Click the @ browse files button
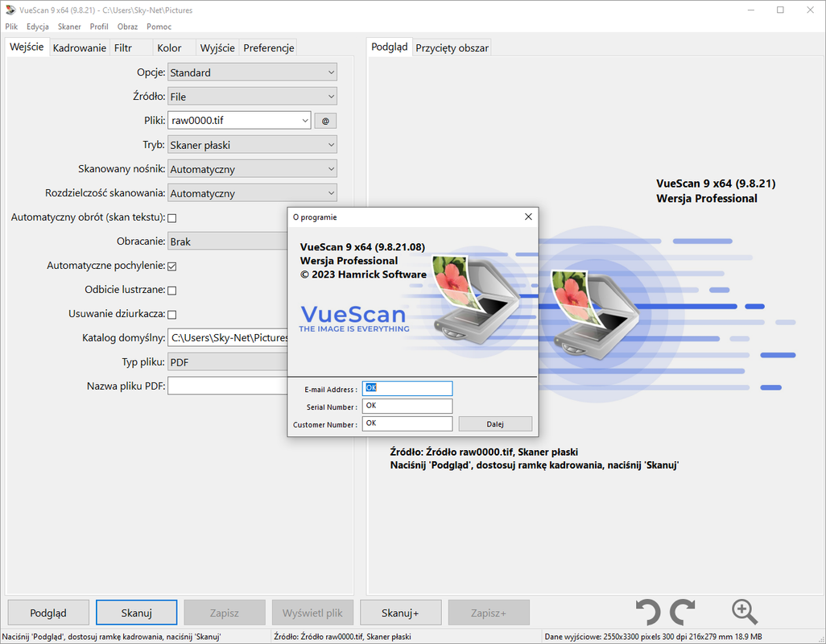Image resolution: width=826 pixels, height=644 pixels. click(325, 121)
